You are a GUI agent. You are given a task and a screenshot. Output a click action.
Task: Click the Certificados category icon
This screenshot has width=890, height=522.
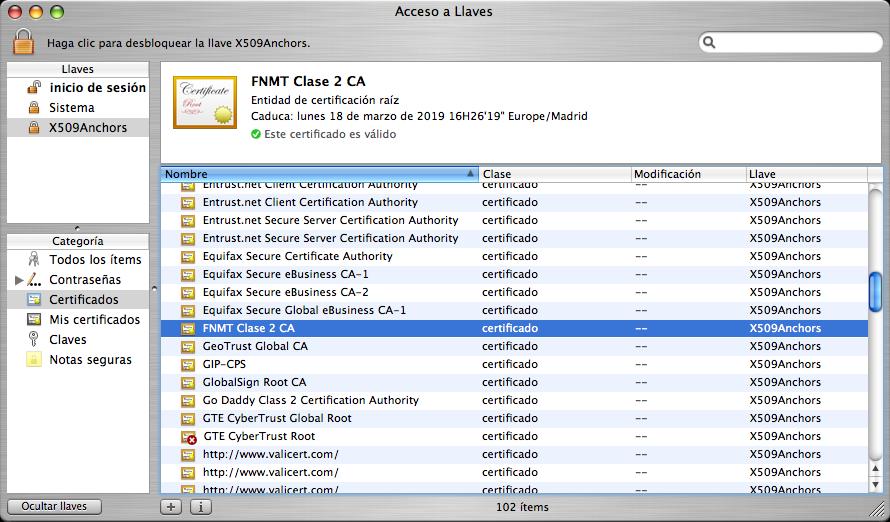tap(34, 299)
